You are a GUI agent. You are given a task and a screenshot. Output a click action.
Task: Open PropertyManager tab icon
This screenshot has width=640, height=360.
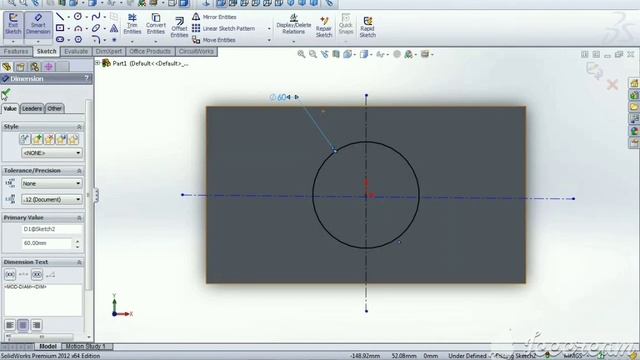[x=20, y=67]
